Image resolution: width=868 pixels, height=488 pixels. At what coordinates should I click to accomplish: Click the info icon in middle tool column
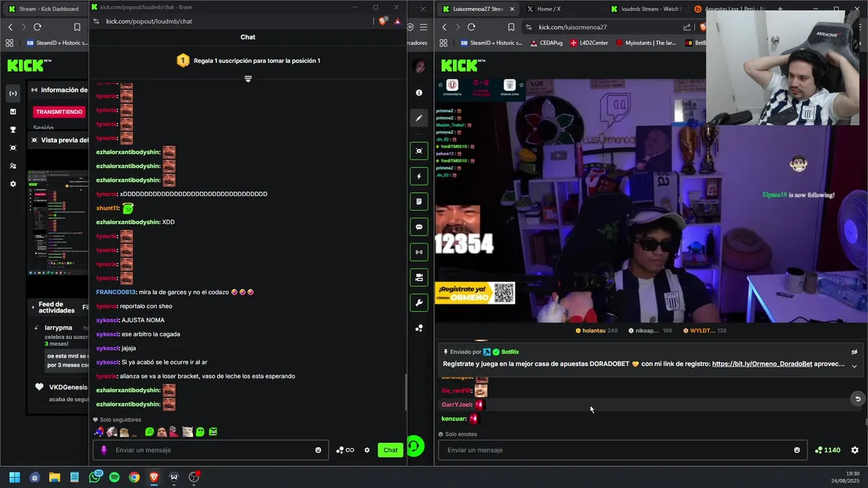[419, 93]
